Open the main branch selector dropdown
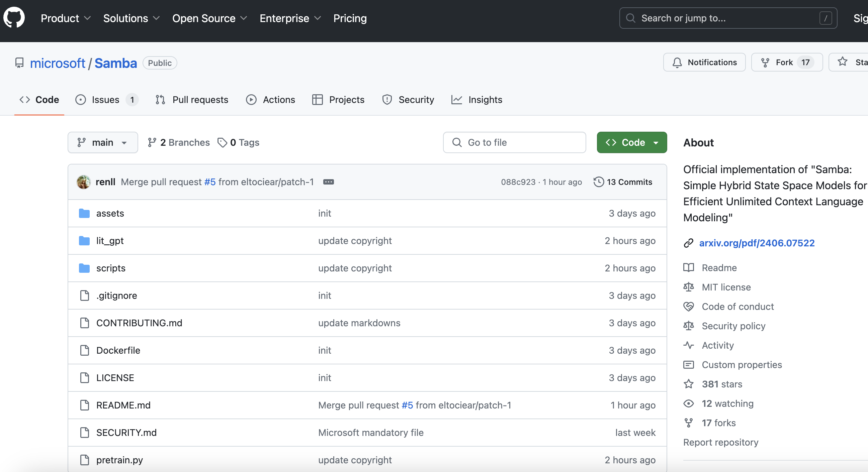 point(103,142)
